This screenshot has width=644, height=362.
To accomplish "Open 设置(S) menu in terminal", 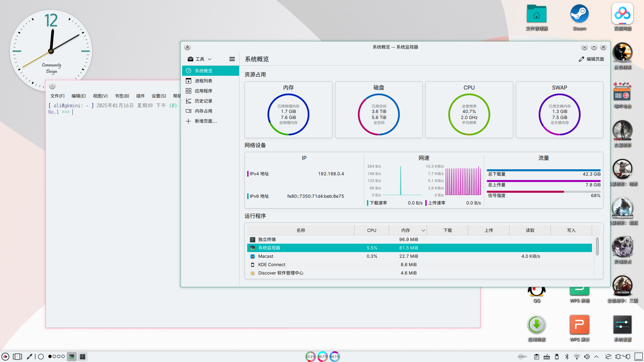I will pos(159,96).
